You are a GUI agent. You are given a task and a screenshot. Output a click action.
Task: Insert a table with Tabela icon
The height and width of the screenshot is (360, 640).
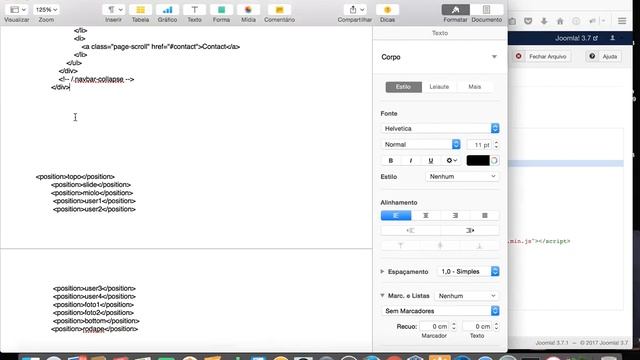pos(140,9)
